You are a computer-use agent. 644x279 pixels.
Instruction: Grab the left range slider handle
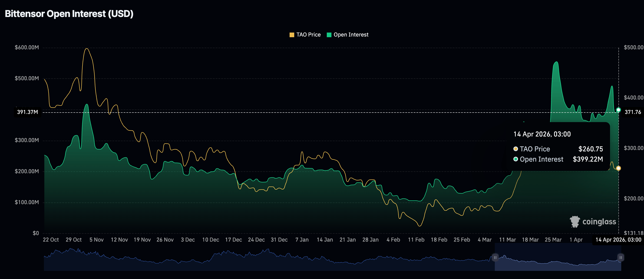point(495,257)
